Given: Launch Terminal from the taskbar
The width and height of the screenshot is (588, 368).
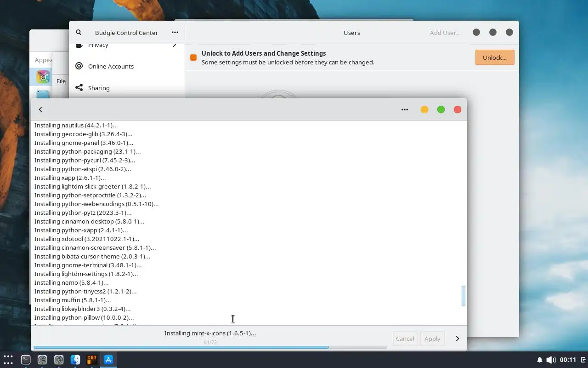Looking at the screenshot, I should point(26,360).
